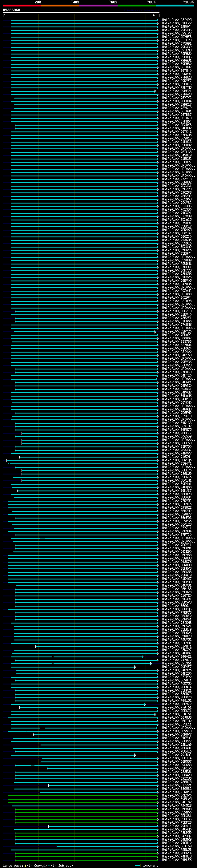The width and height of the screenshot is (197, 868).
Task: Select the UniRef100_B6TM40 hit
Action: (x=176, y=71)
